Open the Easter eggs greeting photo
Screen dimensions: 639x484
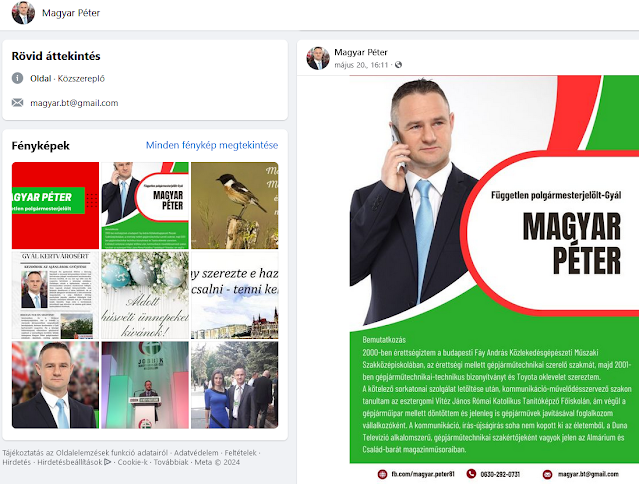pos(145,295)
